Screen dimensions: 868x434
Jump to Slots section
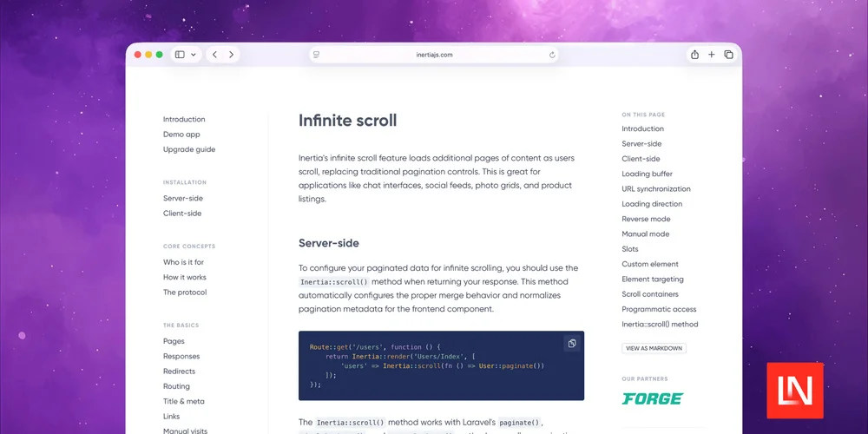(x=630, y=249)
